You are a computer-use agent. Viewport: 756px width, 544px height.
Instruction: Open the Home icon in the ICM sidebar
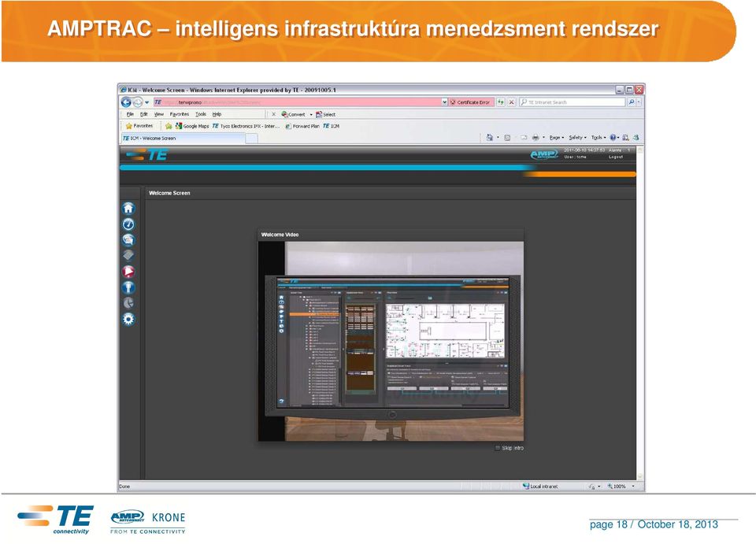click(x=128, y=208)
